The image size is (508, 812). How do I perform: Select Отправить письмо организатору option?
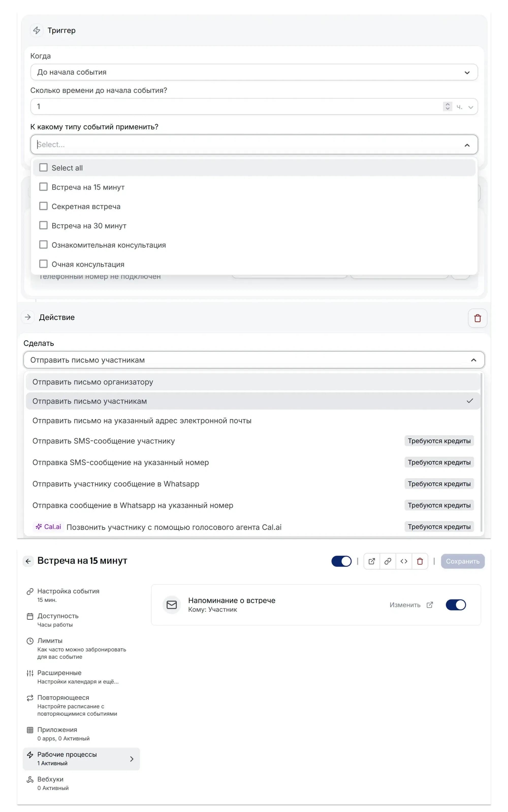(93, 382)
